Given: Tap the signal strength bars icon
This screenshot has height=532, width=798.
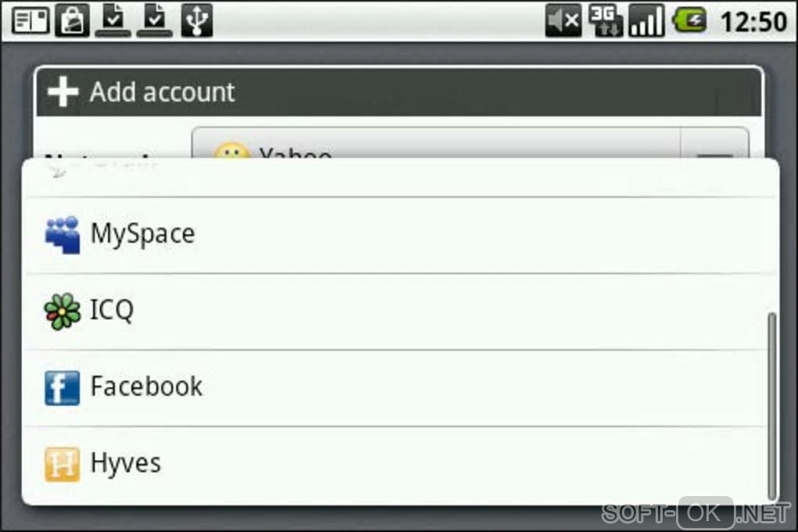Looking at the screenshot, I should coord(647,20).
